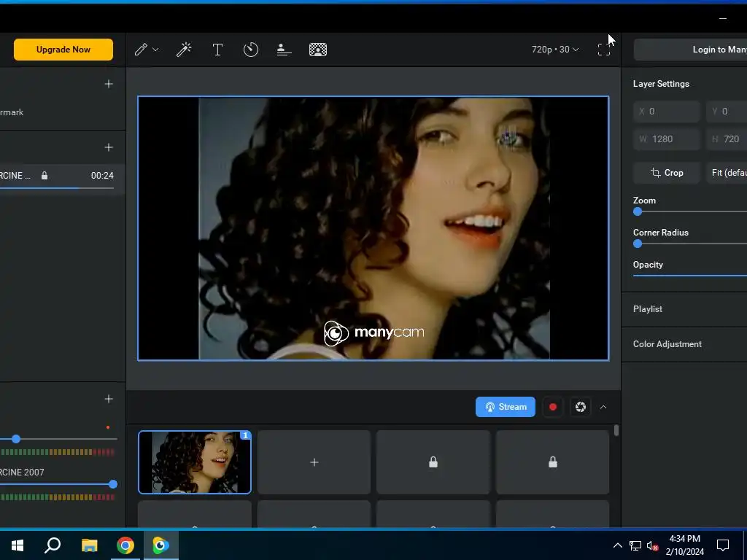This screenshot has height=560, width=747.
Task: Select preset thumbnail 1
Action: 195,462
